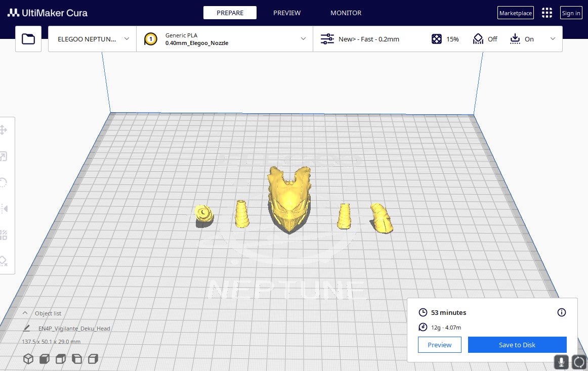Switch to the PREPARE stage
The image size is (588, 371).
(x=230, y=13)
